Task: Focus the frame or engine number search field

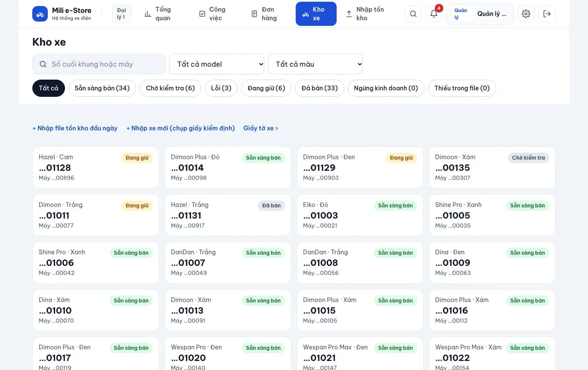Action: pyautogui.click(x=99, y=64)
